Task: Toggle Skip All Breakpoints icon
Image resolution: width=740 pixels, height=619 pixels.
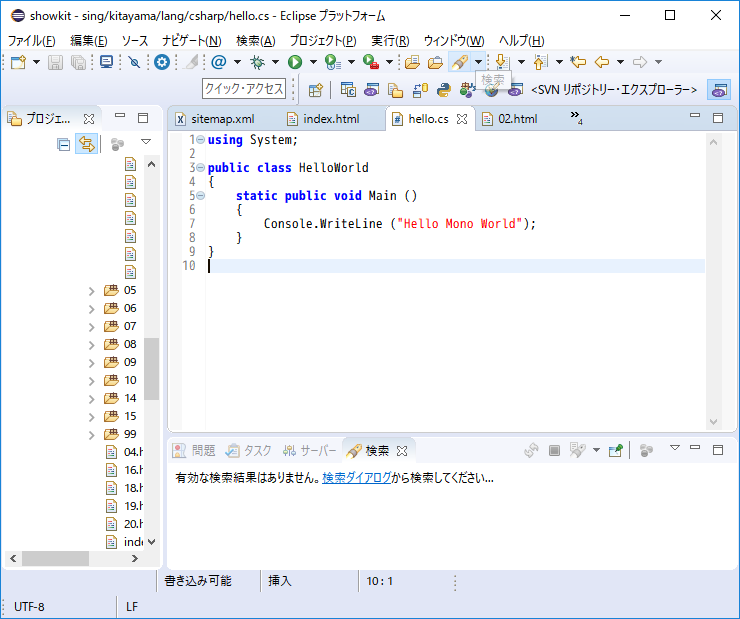Action: [135, 62]
